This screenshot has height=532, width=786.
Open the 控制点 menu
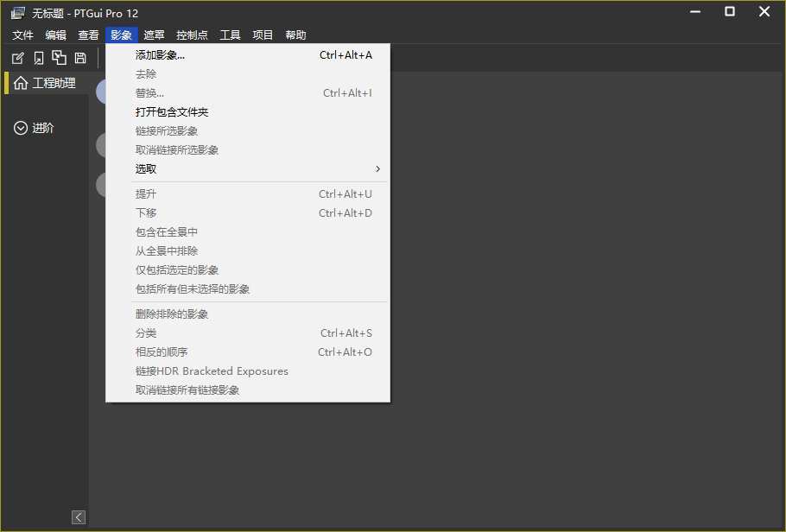pyautogui.click(x=192, y=35)
